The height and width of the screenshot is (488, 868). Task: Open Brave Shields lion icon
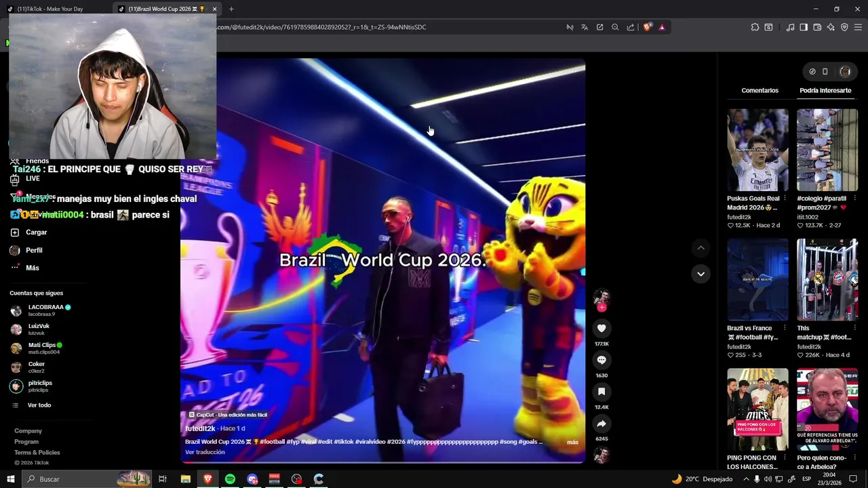tap(647, 27)
